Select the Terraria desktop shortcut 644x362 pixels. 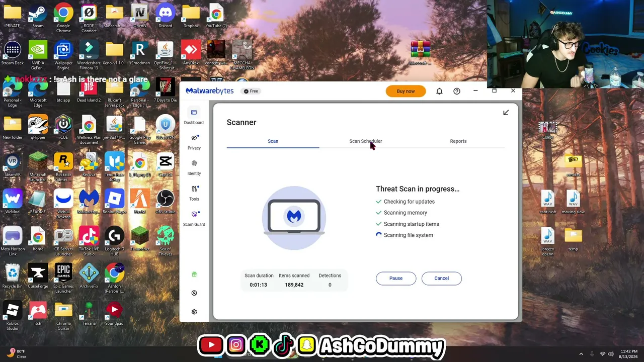[x=89, y=314]
